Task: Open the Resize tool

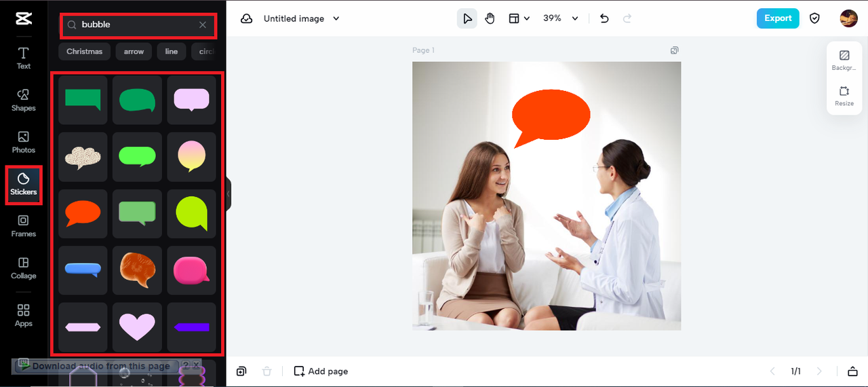Action: [844, 96]
